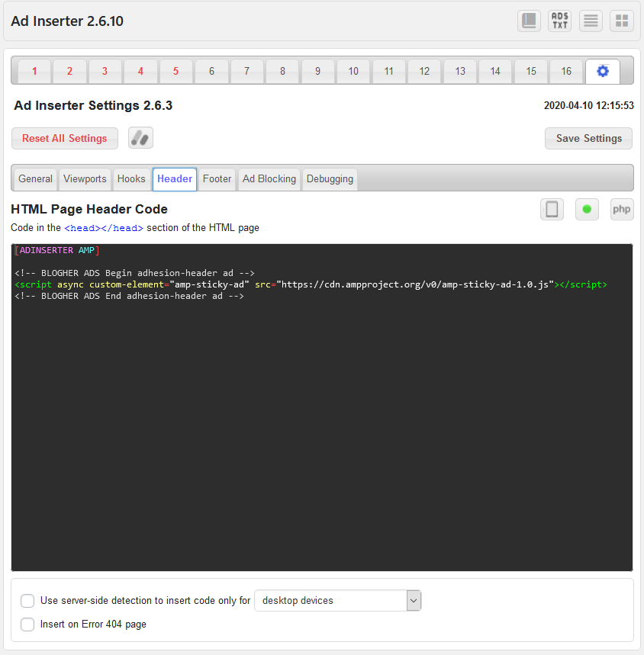This screenshot has height=655, width=644.
Task: Switch to block tab 8
Action: pos(282,71)
